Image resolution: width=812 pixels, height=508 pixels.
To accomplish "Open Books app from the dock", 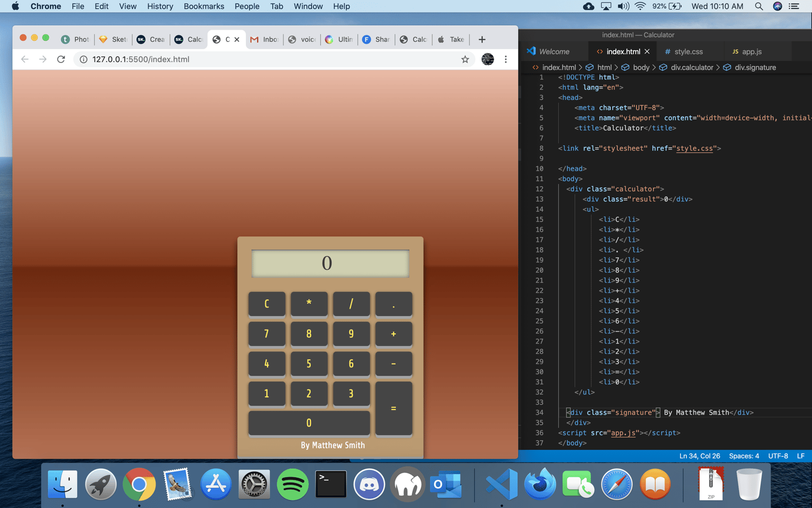I will click(655, 484).
